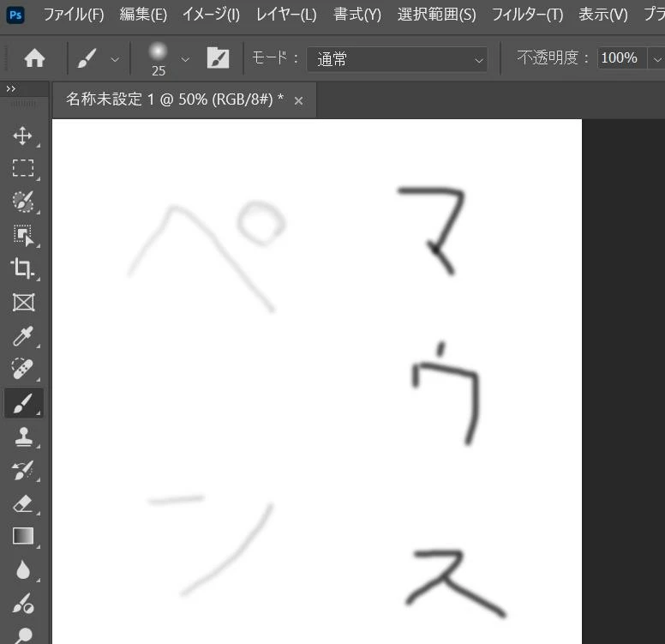Screen dimensions: 665x644
Task: Click the 不透明度 100% input field
Action: (x=622, y=58)
